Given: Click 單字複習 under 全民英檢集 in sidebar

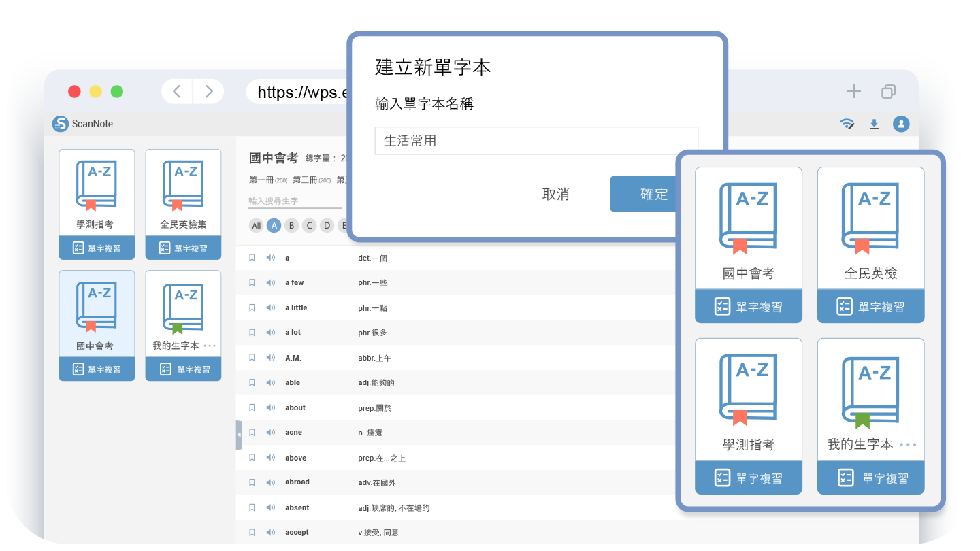Looking at the screenshot, I should tap(183, 248).
